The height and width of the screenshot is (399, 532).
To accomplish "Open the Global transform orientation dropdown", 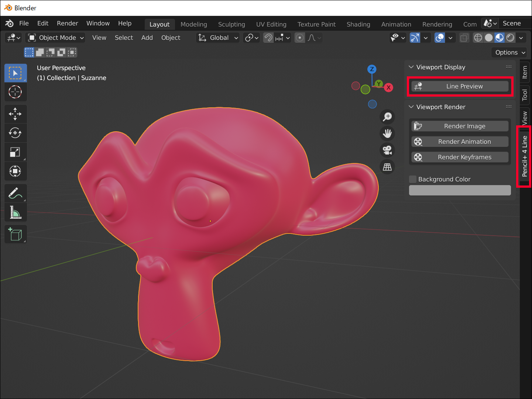I will click(217, 37).
